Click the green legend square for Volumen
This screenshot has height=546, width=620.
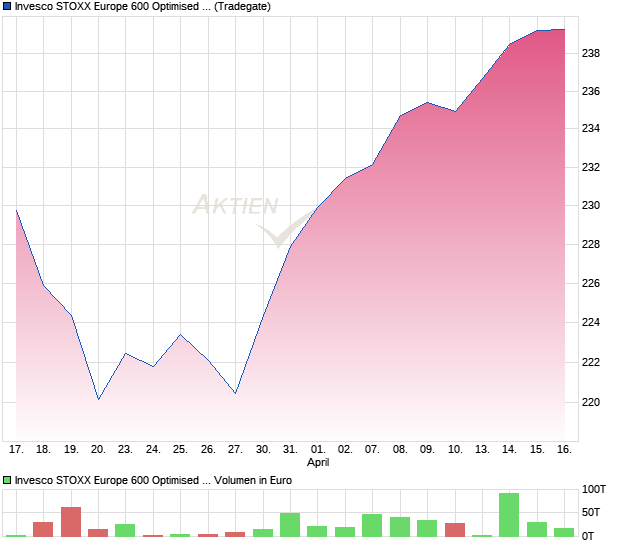pyautogui.click(x=7, y=480)
